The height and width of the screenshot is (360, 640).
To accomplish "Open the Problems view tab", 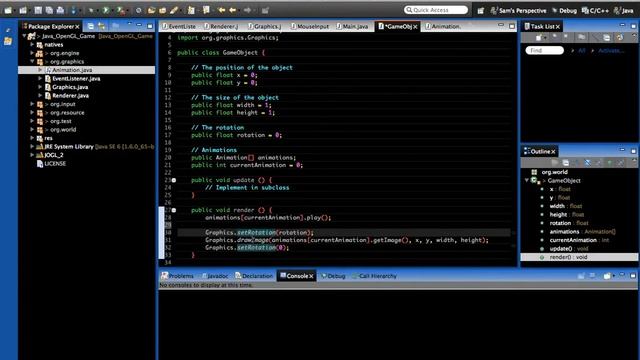I will tap(177, 276).
